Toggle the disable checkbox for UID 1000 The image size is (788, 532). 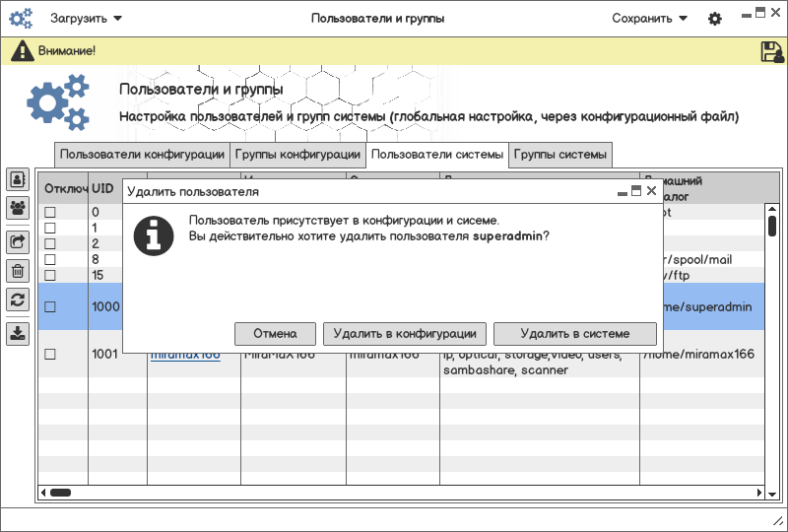50,306
